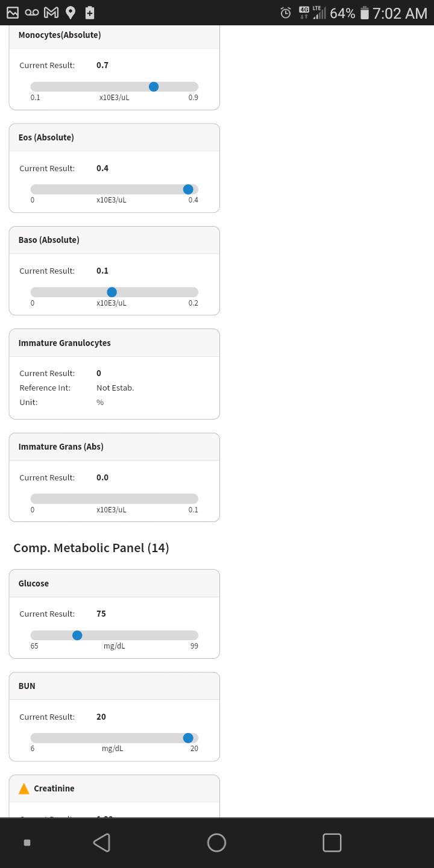The height and width of the screenshot is (868, 434).
Task: Tap the Android back navigation icon
Action: 102,843
